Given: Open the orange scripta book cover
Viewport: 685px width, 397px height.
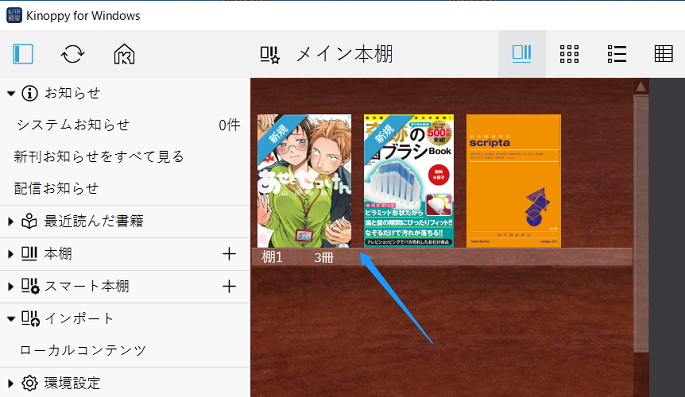Looking at the screenshot, I should coord(513,181).
